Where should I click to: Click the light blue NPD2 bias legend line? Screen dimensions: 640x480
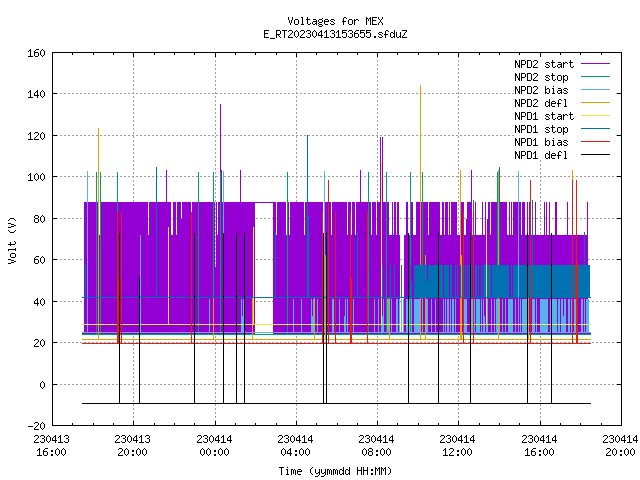(x=595, y=89)
